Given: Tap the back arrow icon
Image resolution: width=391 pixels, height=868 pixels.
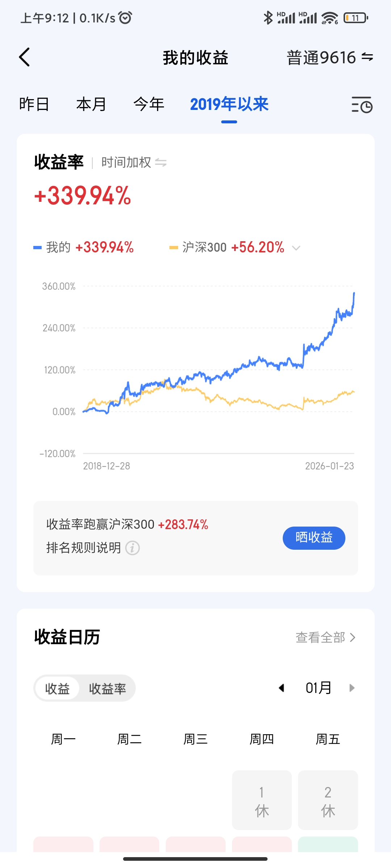Looking at the screenshot, I should 25,57.
